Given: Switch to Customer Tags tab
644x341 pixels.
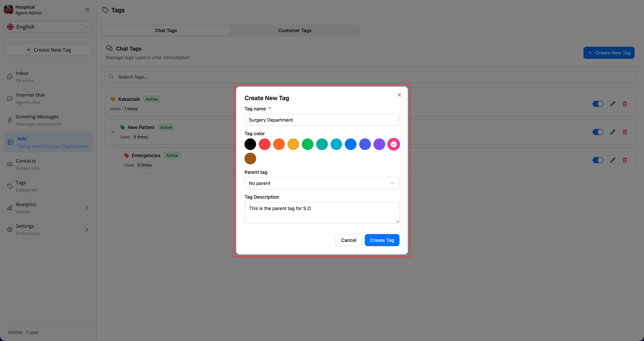Looking at the screenshot, I should 294,30.
